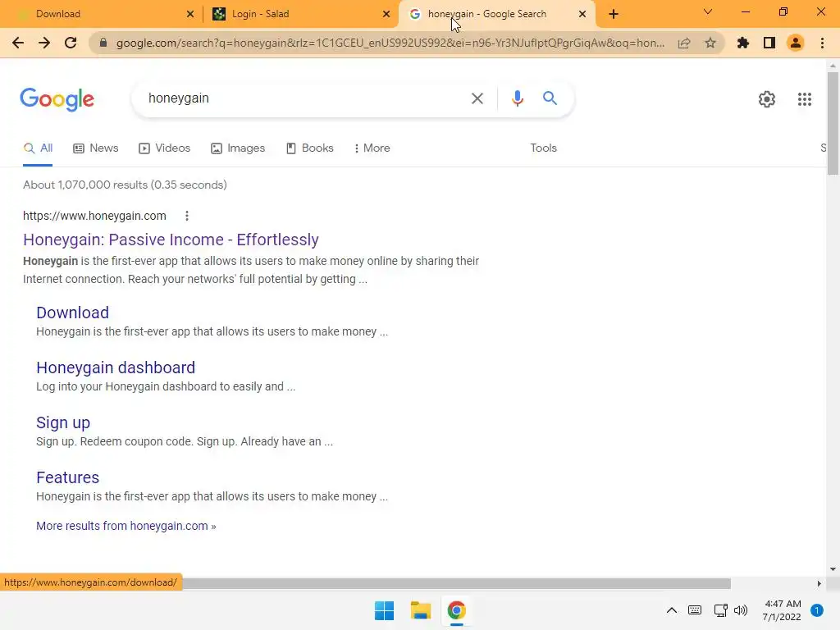This screenshot has width=840, height=630.
Task: Switch to Videos results
Action: (x=164, y=148)
